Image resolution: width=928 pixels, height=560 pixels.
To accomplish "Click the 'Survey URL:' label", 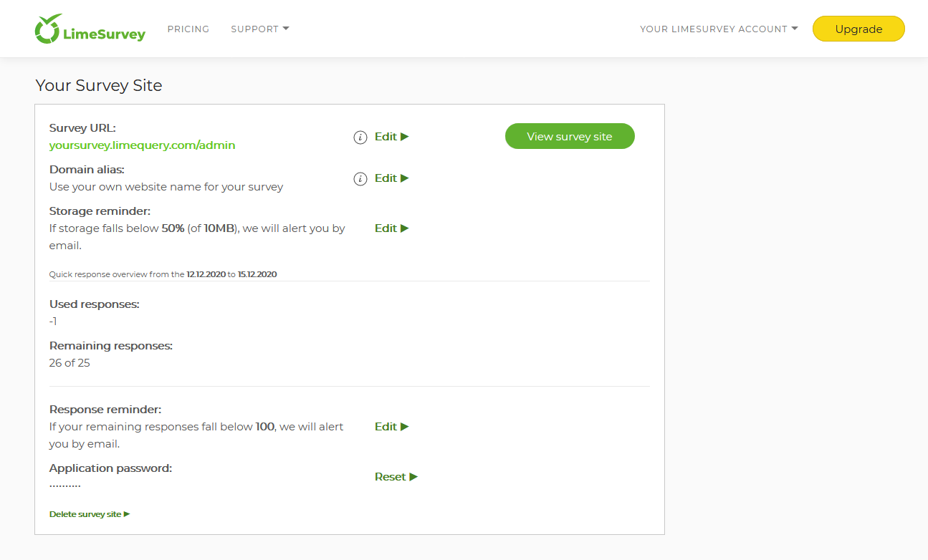I will point(82,128).
